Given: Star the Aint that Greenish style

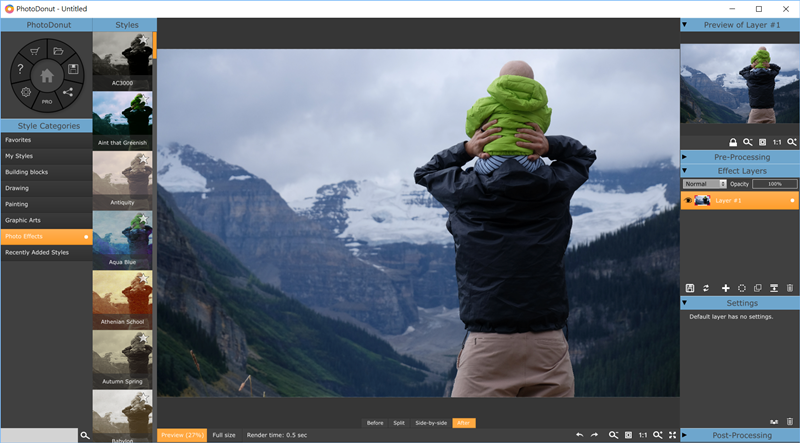Looking at the screenshot, I should point(144,99).
